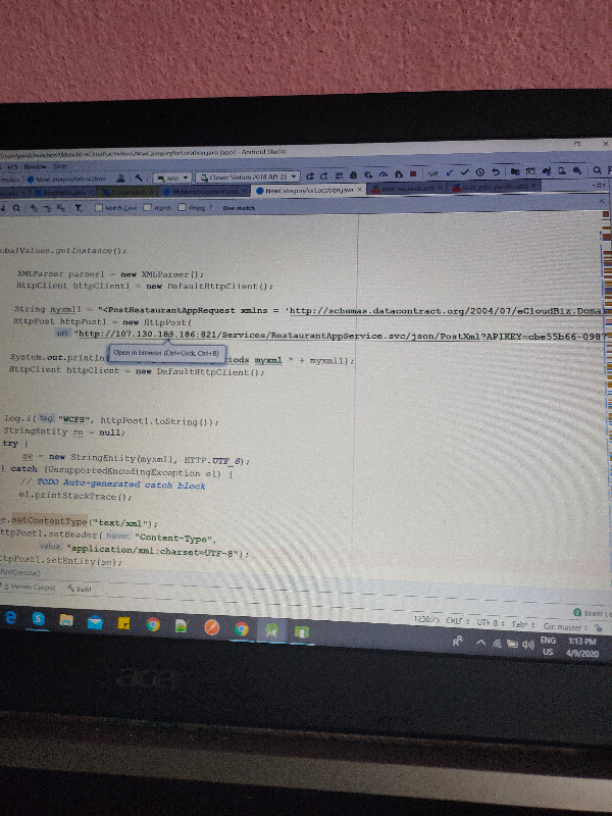Viewport: 612px width, 816px height.
Task: Click the red Stop button in toolbar
Action: click(410, 173)
